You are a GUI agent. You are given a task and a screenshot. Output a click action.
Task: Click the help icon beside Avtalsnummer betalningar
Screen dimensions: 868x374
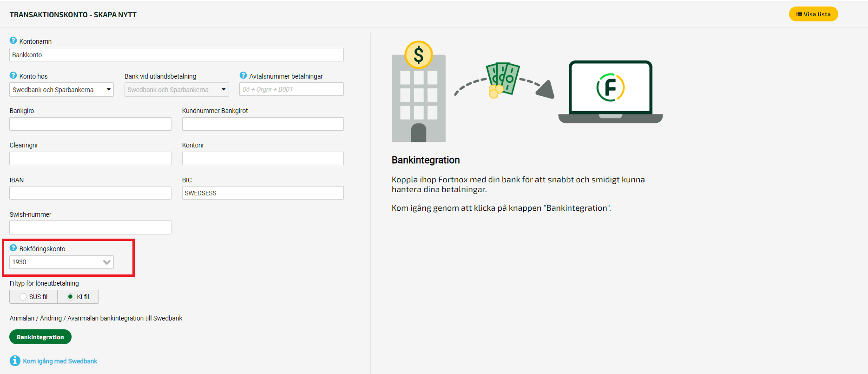(x=243, y=75)
